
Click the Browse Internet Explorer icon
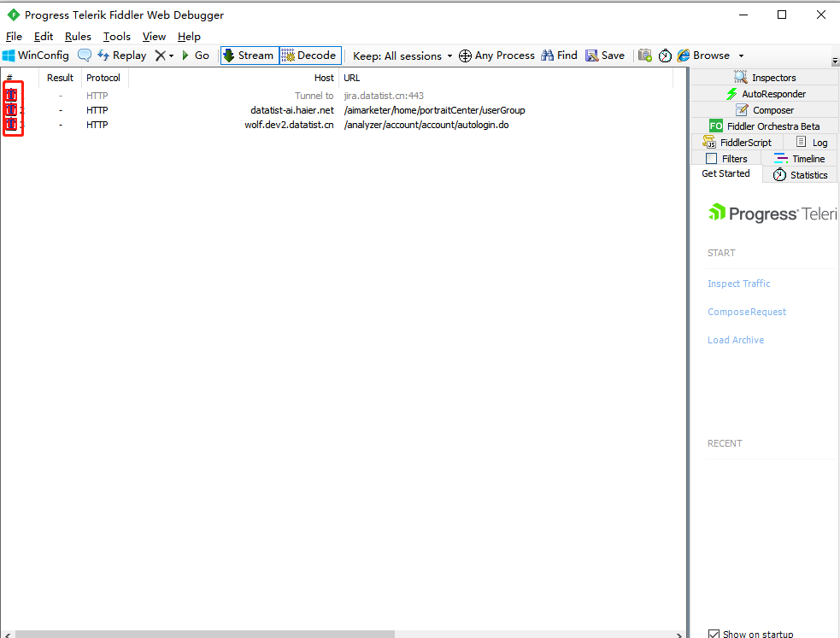[684, 56]
